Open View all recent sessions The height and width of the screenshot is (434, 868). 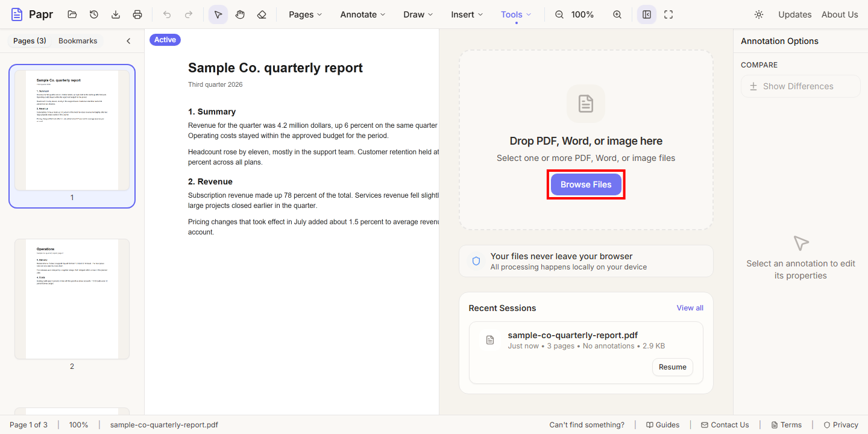690,308
